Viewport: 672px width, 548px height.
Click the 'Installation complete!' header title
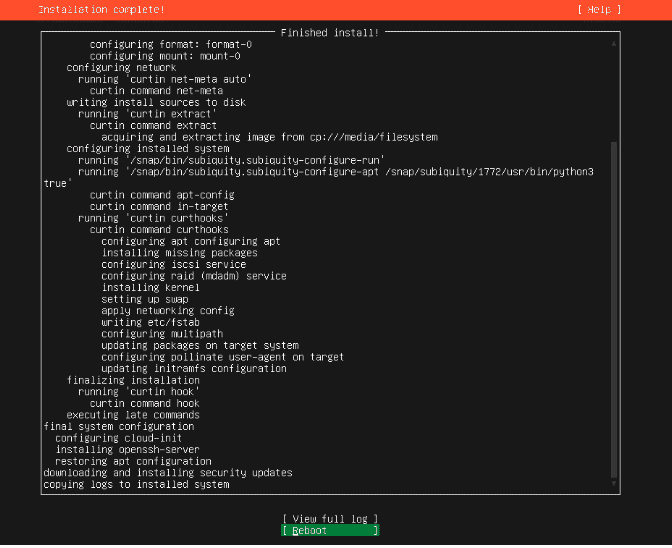(x=101, y=9)
